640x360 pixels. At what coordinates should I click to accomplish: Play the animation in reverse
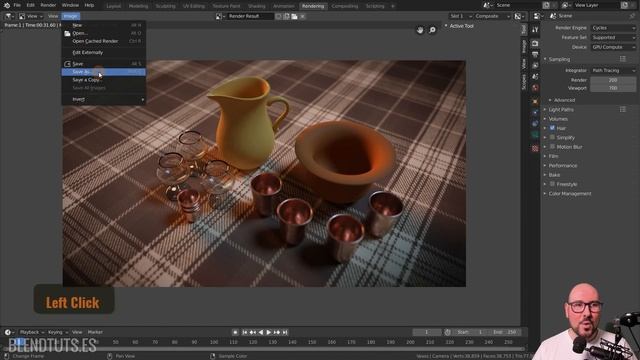pyautogui.click(x=261, y=332)
